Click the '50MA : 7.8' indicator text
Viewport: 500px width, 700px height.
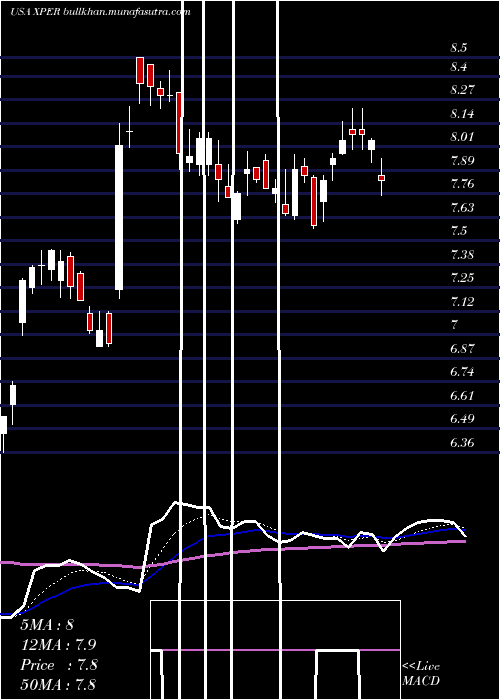point(58,685)
